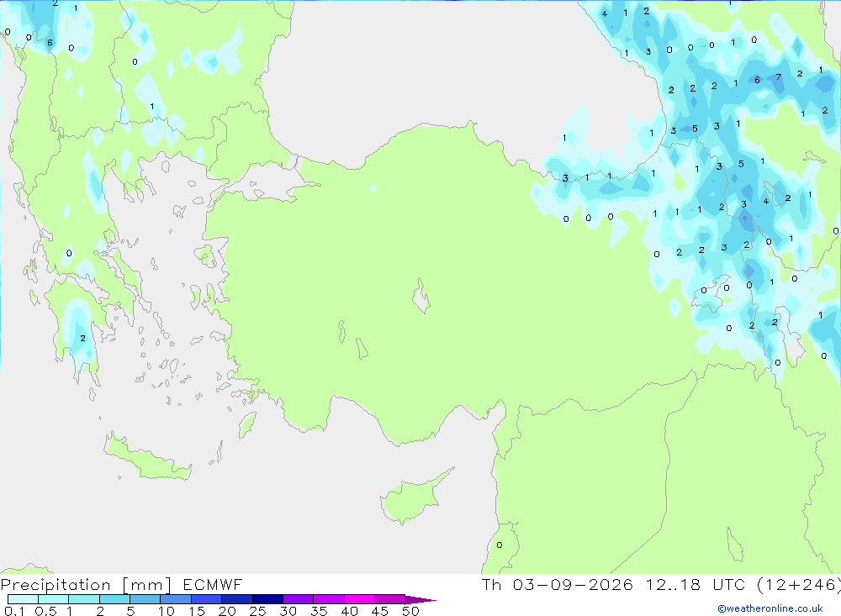Viewport: 841px width, 616px height.
Task: Click the weatheronline.co.uk copyright link
Action: [770, 608]
